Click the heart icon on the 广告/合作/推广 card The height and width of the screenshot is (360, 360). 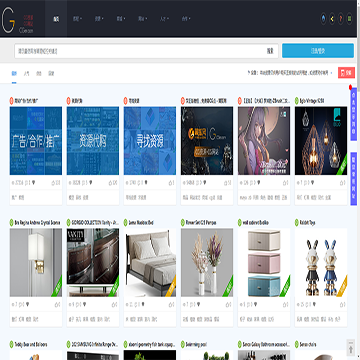pos(34,183)
